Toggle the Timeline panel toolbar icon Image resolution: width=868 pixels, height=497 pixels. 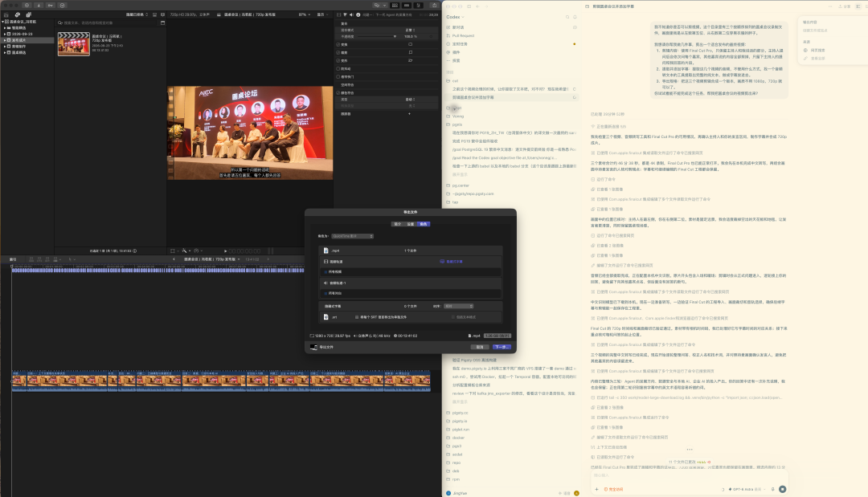407,5
